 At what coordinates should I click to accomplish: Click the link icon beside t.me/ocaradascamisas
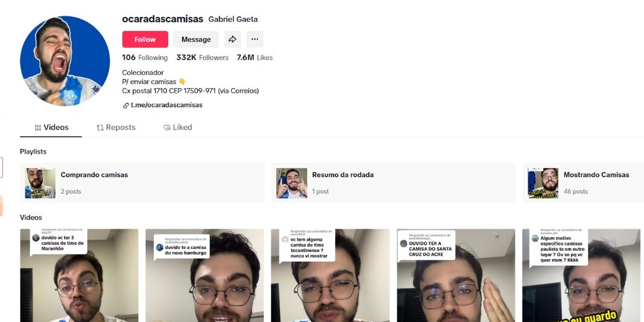pos(125,106)
